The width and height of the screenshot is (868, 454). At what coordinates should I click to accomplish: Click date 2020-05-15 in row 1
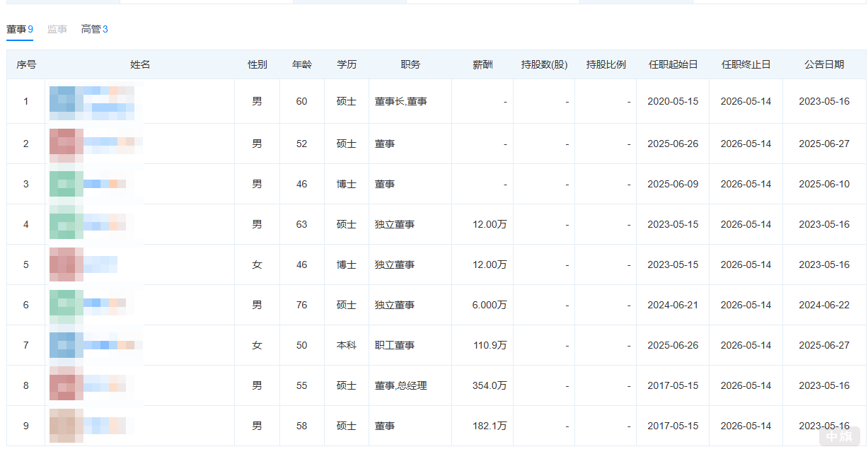[x=672, y=100]
